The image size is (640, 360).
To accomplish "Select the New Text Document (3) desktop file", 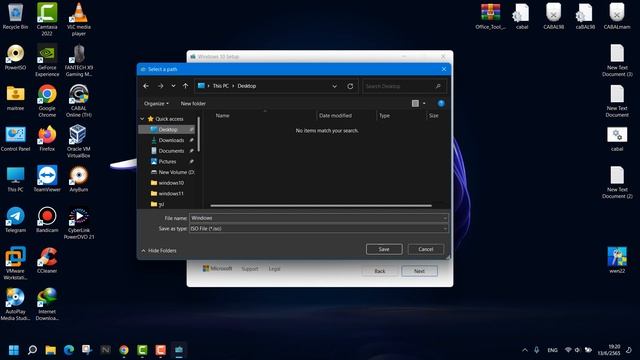I will click(617, 60).
